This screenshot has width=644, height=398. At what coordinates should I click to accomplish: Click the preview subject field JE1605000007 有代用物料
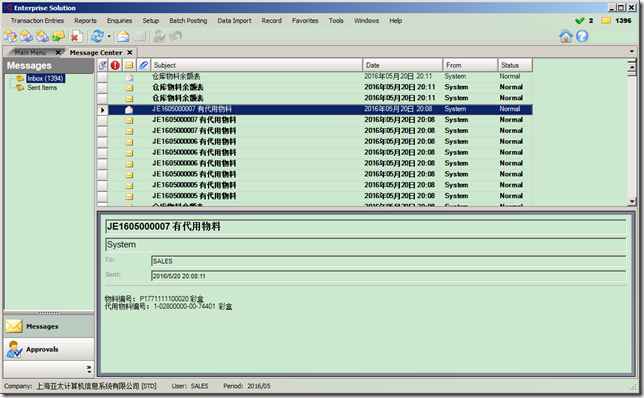[x=366, y=227]
